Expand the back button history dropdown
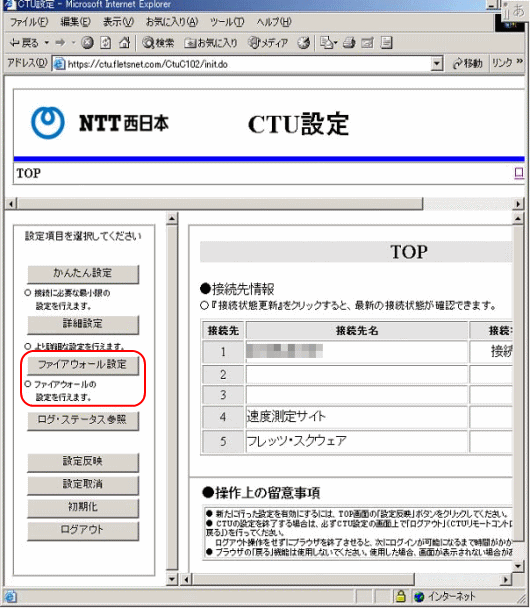This screenshot has height=608, width=530. 47,43
